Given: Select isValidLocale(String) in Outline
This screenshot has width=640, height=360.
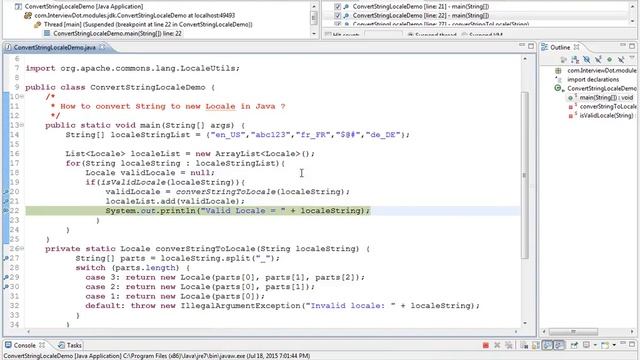Looking at the screenshot, I should click(x=606, y=116).
